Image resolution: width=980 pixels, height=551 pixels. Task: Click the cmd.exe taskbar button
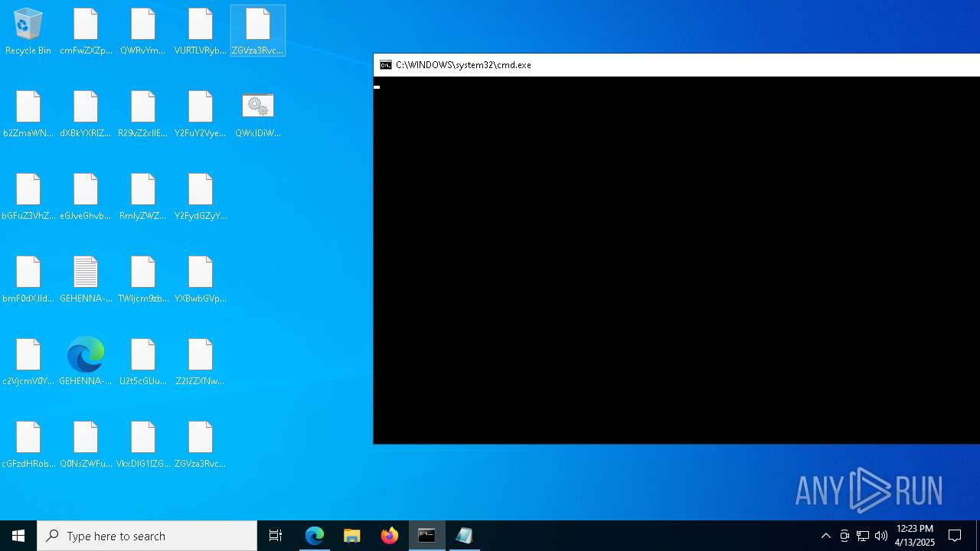coord(427,536)
